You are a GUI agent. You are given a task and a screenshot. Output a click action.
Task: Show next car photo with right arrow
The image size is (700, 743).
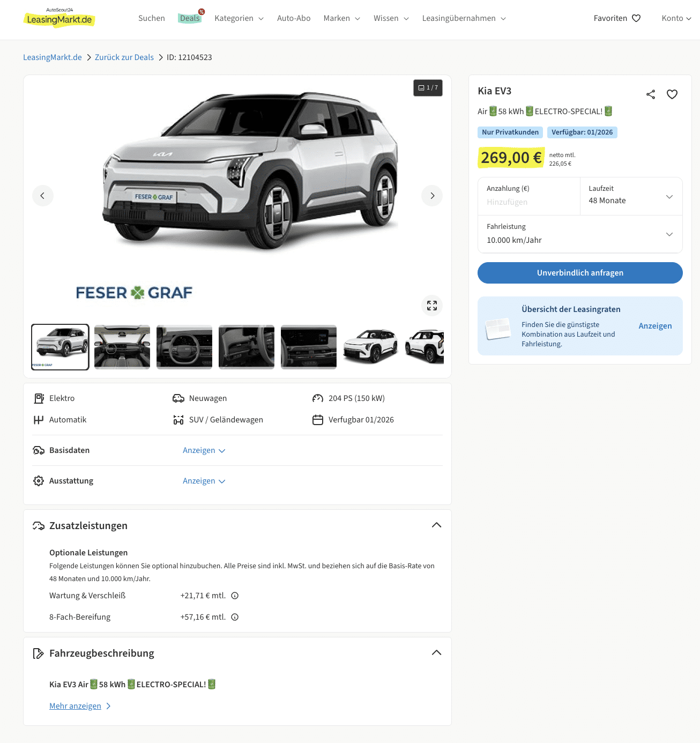pos(432,196)
